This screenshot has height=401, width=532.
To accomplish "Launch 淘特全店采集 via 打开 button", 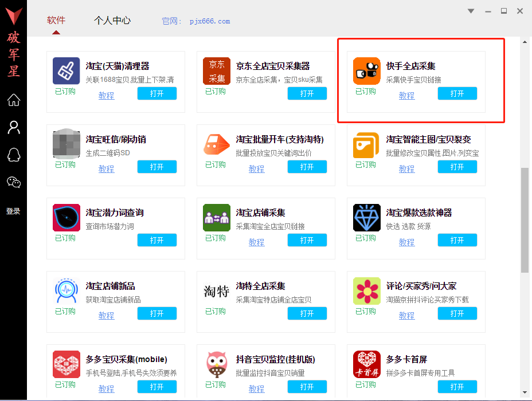I will click(307, 313).
